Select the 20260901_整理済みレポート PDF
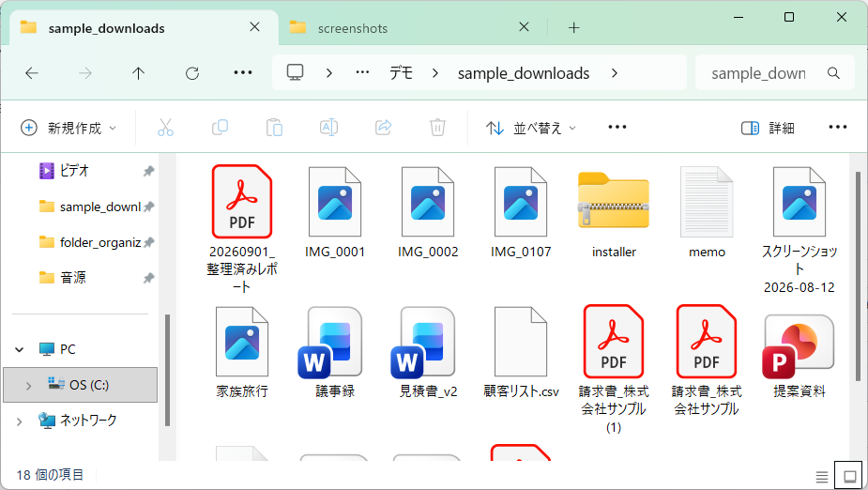 tap(242, 229)
